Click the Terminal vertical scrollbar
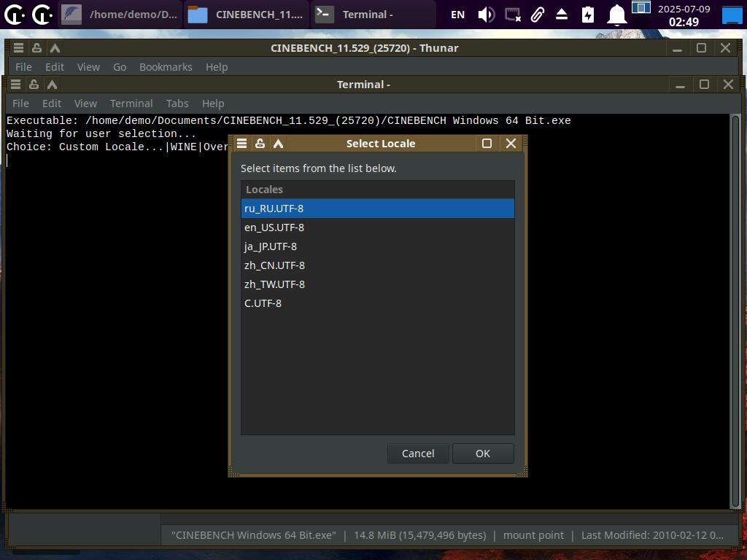Screen dimensions: 747x560 (x=735, y=312)
